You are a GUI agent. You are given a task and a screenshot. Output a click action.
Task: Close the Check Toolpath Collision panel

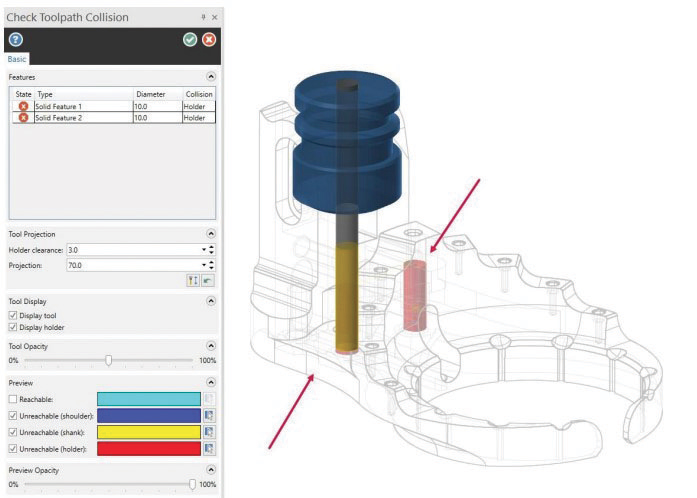[215, 17]
